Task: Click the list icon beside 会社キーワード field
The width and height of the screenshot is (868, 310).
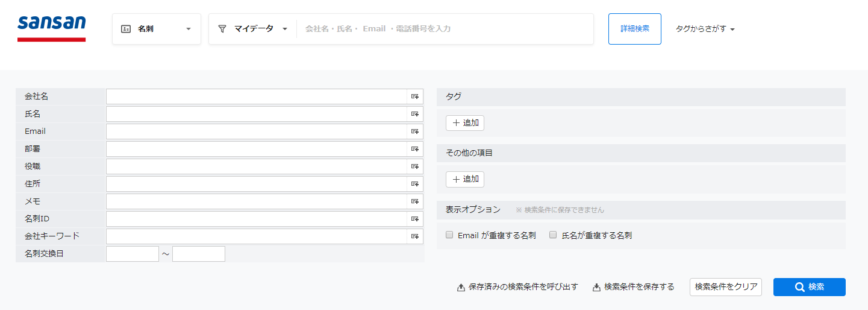Action: click(x=415, y=236)
